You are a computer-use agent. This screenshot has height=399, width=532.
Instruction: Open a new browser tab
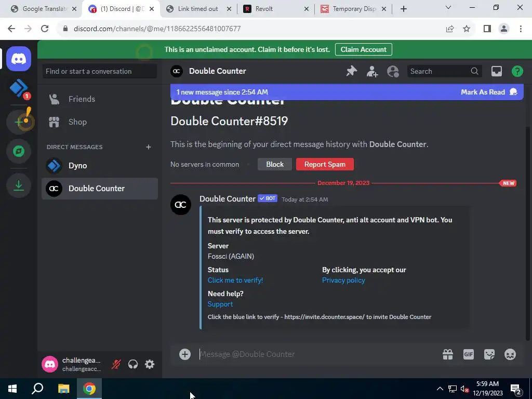403,9
